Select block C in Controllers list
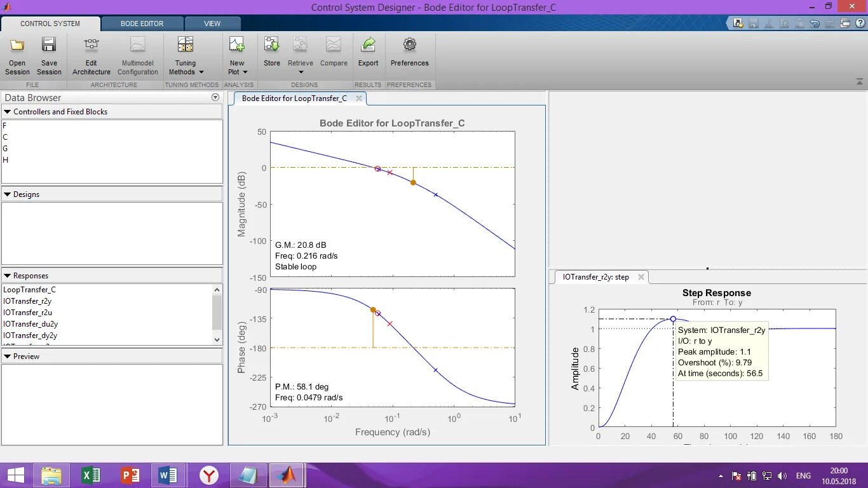 [x=112, y=137]
